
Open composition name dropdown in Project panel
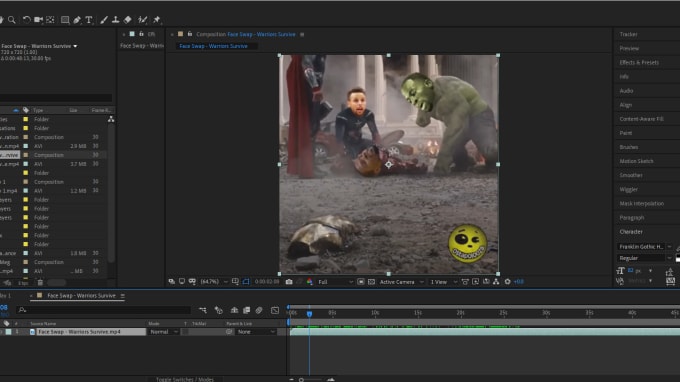click(75, 46)
